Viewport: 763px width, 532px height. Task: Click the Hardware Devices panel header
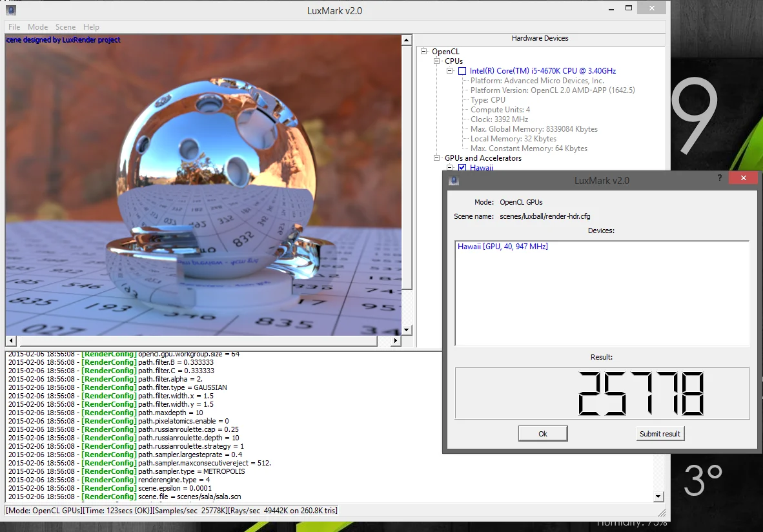click(x=540, y=39)
